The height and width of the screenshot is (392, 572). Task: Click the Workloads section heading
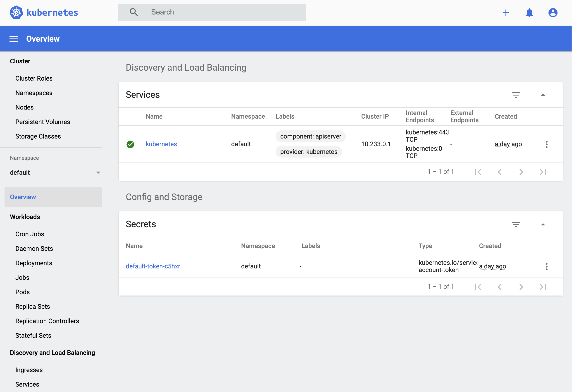[25, 217]
